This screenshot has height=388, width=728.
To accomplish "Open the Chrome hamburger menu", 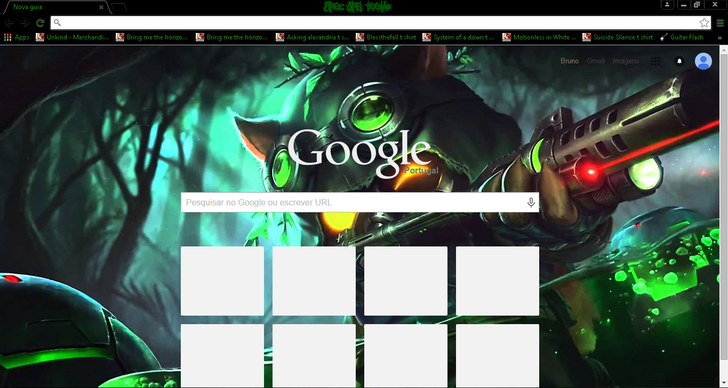I will point(720,23).
